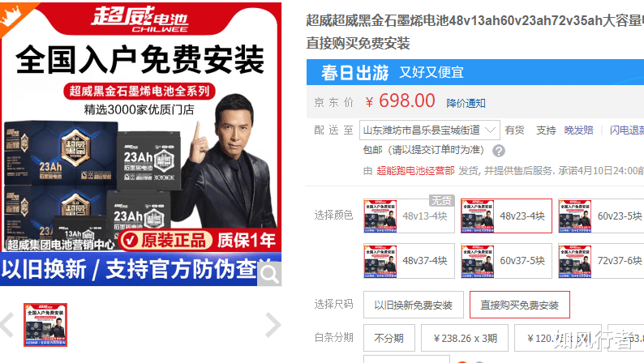Select 直接购买免费安装 option
This screenshot has width=644, height=363.
click(x=520, y=305)
